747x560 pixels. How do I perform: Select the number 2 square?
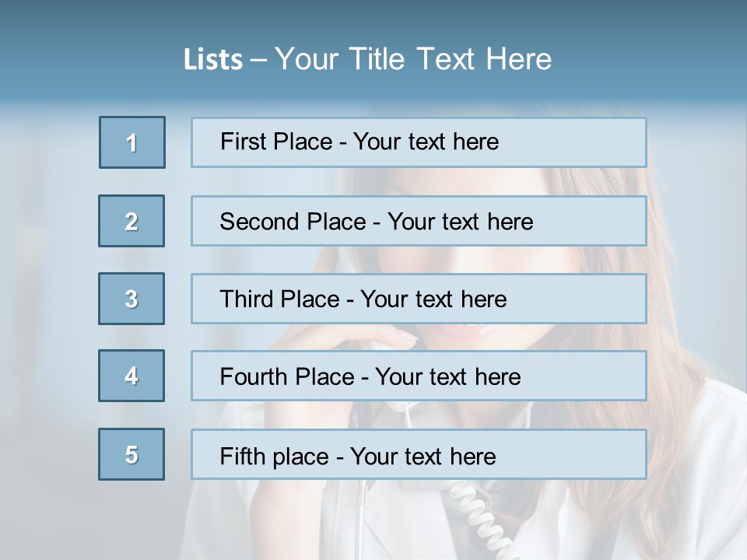(132, 221)
